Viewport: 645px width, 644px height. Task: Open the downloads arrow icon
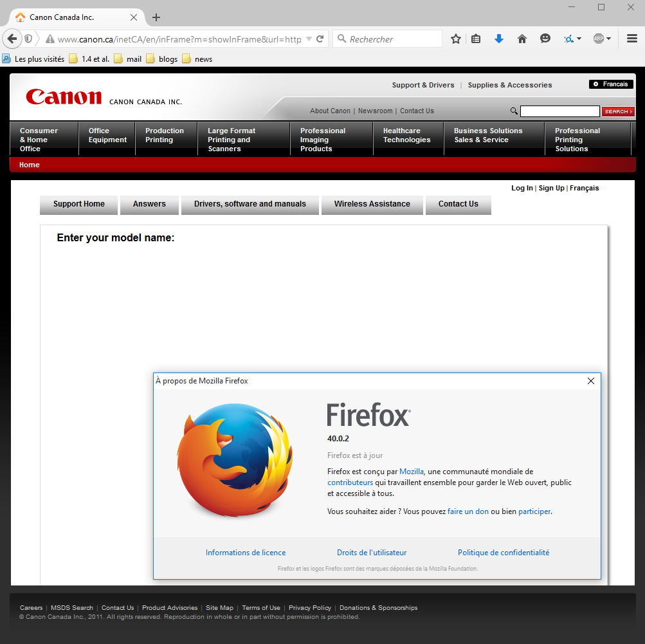coord(499,39)
